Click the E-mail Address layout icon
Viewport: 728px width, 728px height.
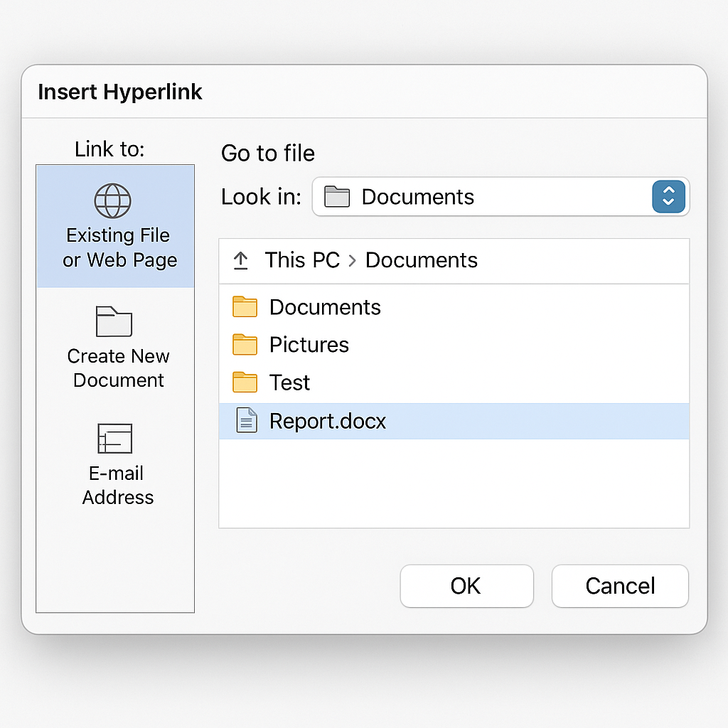tap(114, 439)
